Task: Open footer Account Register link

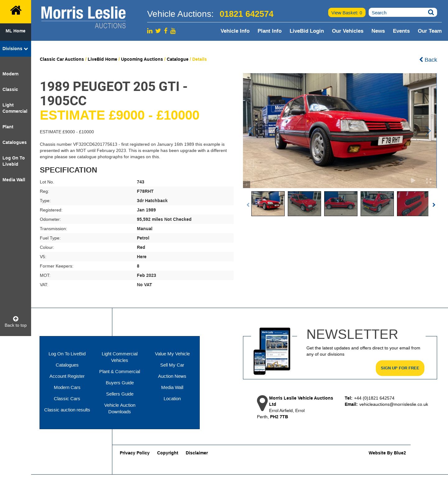Action: click(x=67, y=376)
